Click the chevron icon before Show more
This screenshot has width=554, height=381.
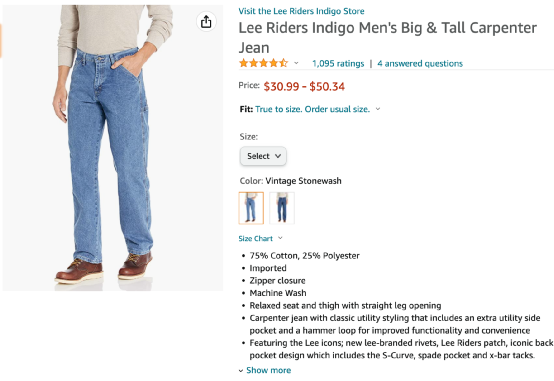coord(241,371)
